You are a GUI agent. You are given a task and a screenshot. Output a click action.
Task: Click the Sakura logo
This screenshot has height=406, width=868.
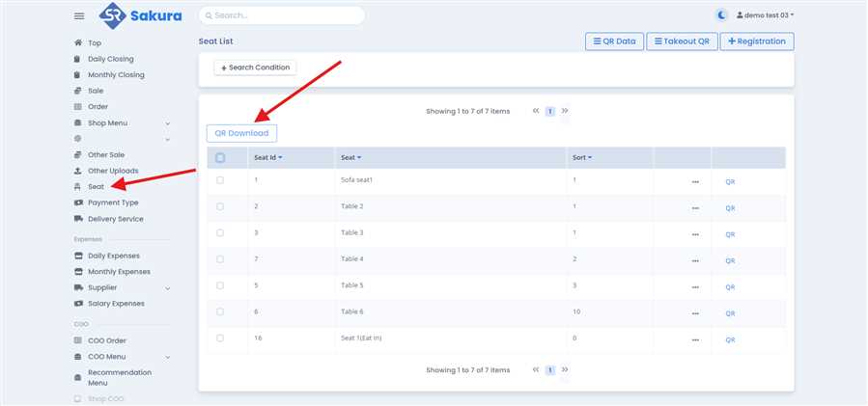tap(141, 15)
